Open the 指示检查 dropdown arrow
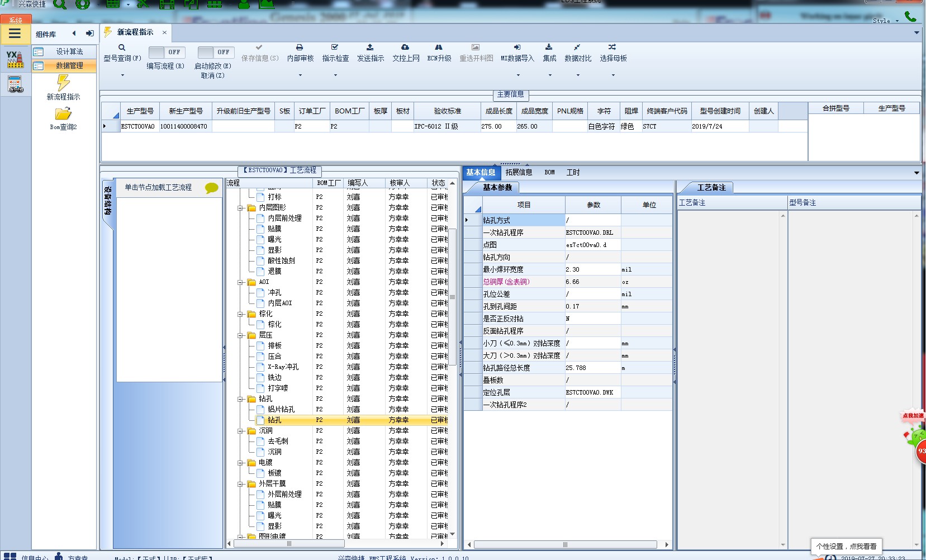The image size is (926, 560). click(x=335, y=75)
